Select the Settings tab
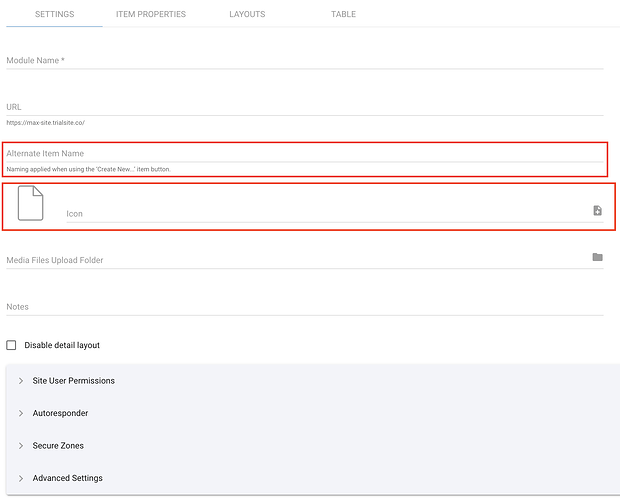The width and height of the screenshot is (620, 500). pos(55,14)
